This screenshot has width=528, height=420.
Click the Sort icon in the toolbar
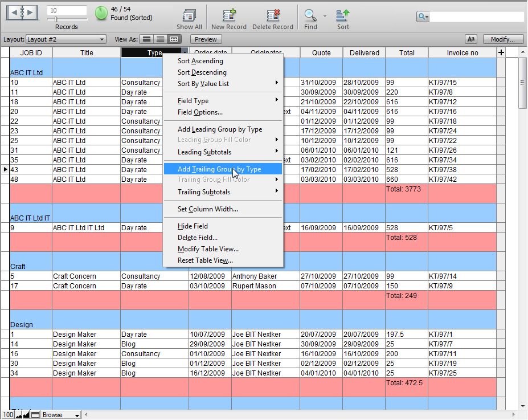point(342,15)
